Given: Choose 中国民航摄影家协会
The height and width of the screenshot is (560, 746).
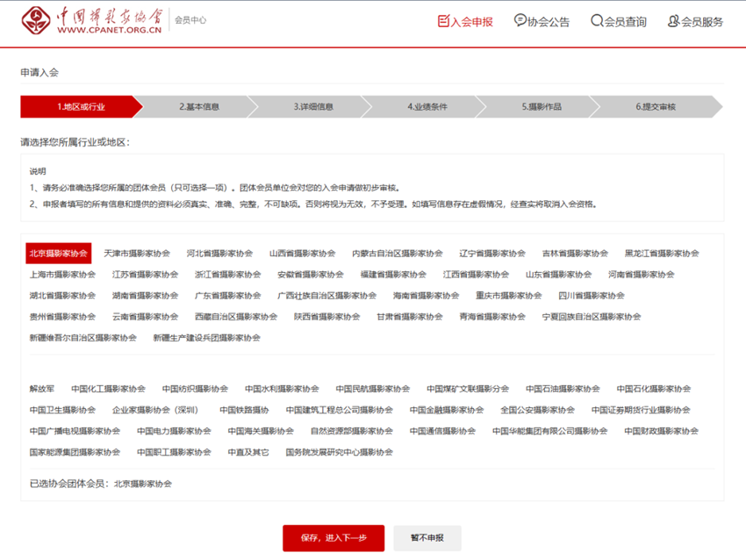Looking at the screenshot, I should tap(373, 389).
